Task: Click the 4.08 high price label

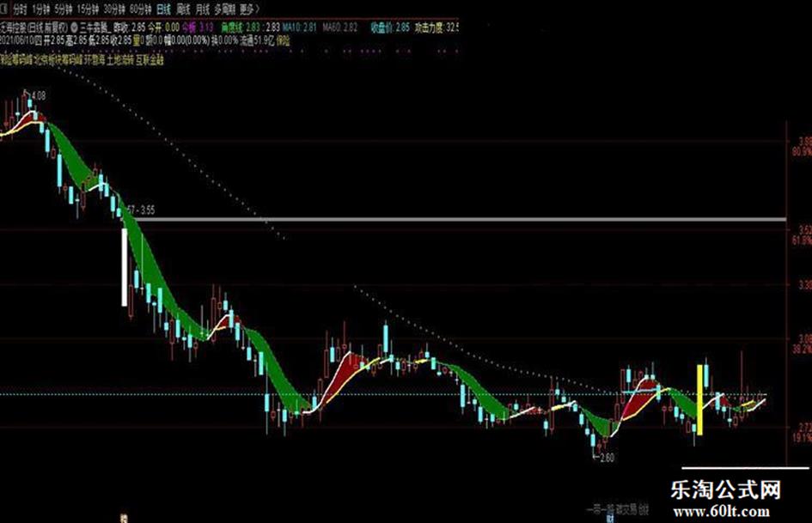Action: coord(39,96)
